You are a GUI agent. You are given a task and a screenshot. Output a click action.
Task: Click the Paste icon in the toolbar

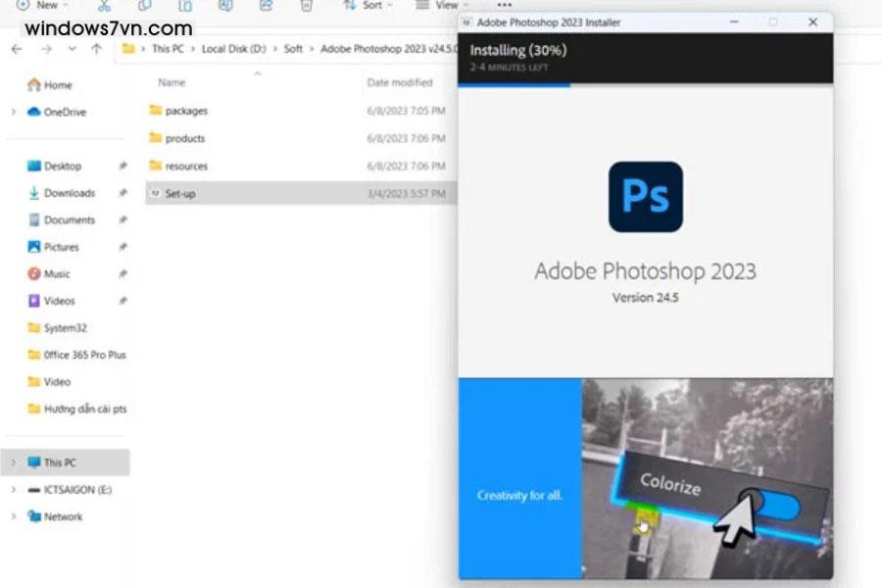click(x=183, y=7)
